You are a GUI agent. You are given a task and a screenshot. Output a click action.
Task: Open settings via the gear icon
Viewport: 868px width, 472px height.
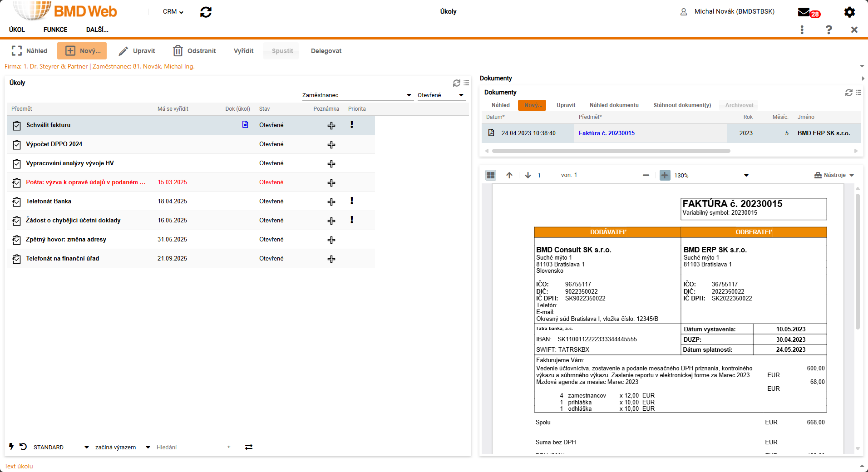click(x=849, y=12)
